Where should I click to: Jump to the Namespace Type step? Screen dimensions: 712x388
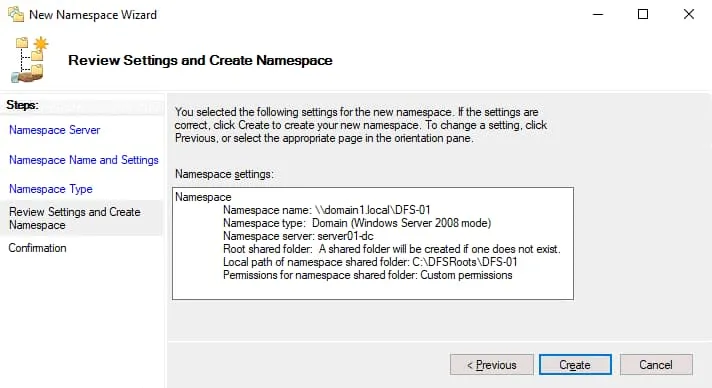click(x=51, y=189)
